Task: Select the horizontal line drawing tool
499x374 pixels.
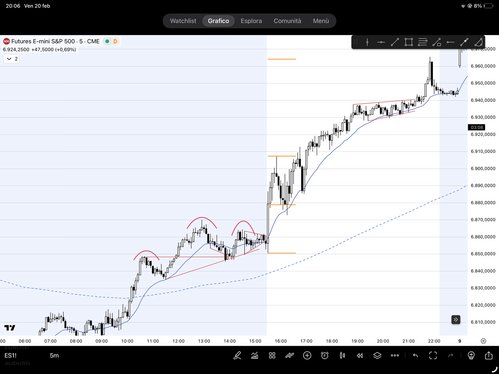Action: [381, 42]
